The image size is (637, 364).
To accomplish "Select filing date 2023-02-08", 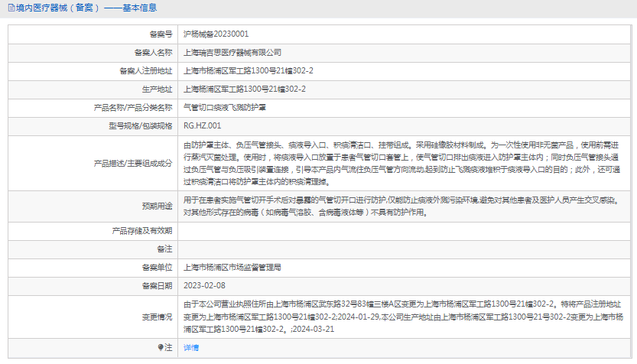I will pyautogui.click(x=204, y=285).
